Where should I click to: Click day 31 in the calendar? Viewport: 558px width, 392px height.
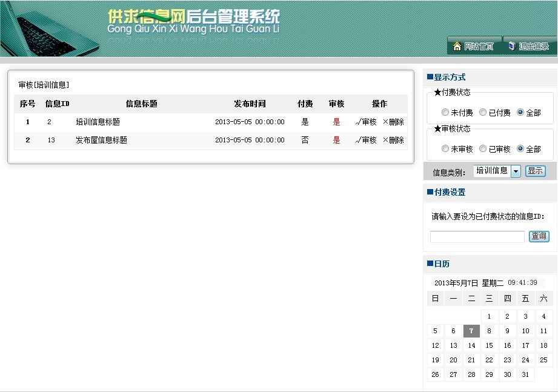pos(525,374)
